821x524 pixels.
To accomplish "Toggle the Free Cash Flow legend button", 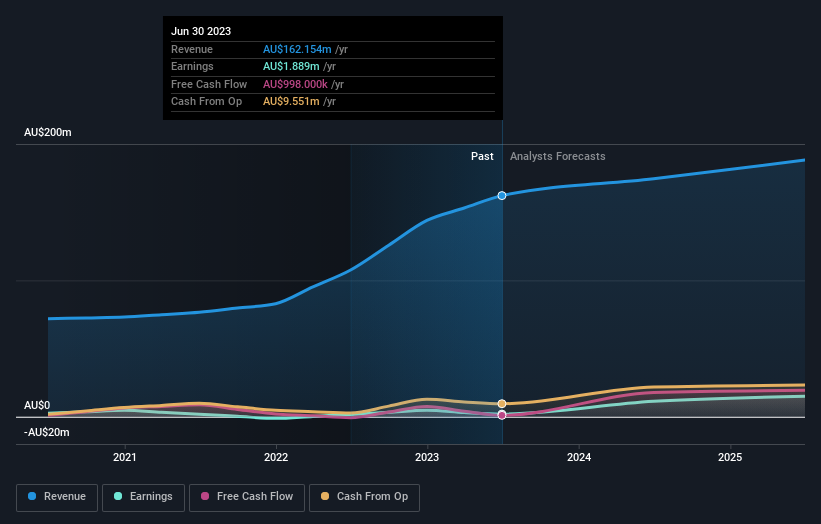I will click(x=247, y=497).
